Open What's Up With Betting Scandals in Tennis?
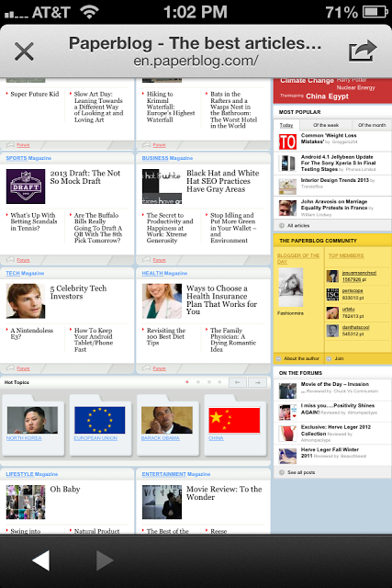 34,221
